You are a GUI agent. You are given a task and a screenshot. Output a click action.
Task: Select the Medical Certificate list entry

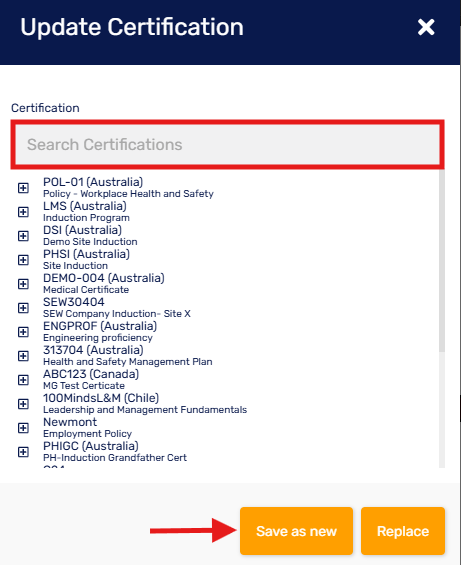[x=86, y=290]
